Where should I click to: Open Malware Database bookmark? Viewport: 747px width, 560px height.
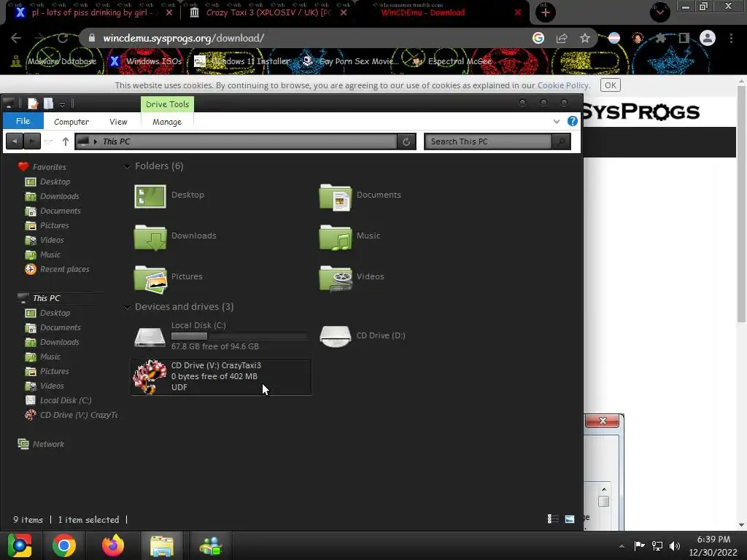tap(54, 61)
